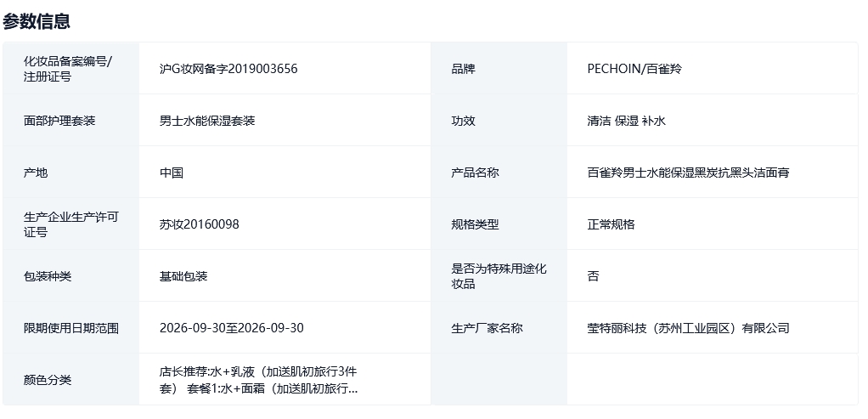Screen dimensions: 868x419
Task: Click the 是否为特殊用途化妆品 label
Action: pos(499,276)
